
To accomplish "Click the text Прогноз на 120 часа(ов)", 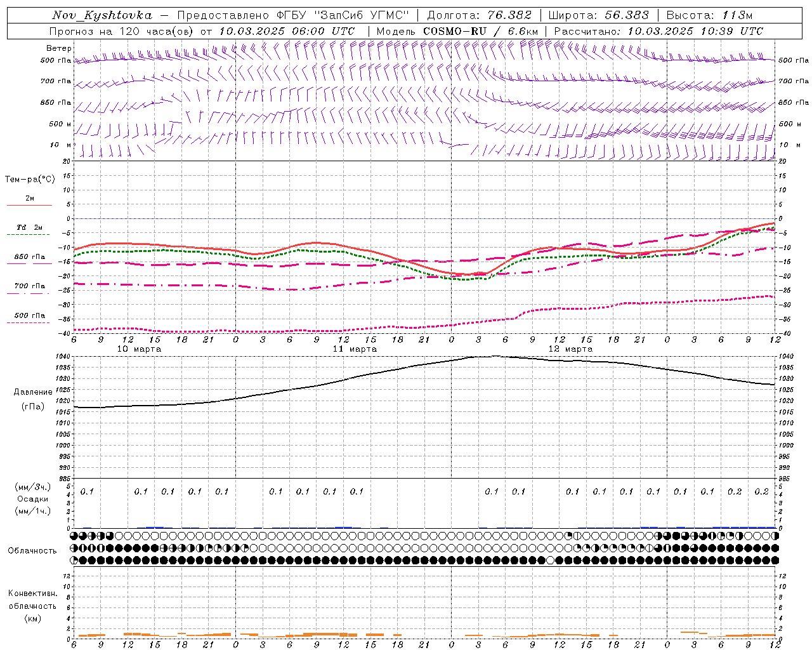I will [122, 31].
